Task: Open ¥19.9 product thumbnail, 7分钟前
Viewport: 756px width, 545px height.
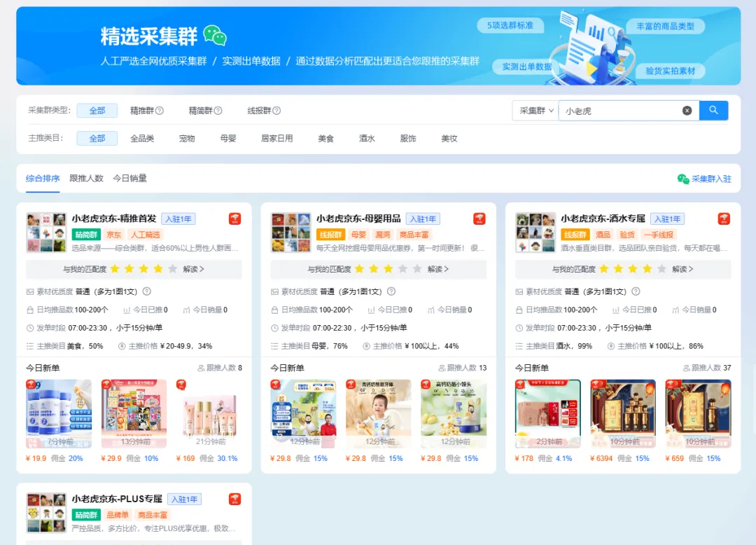Action: 59,414
